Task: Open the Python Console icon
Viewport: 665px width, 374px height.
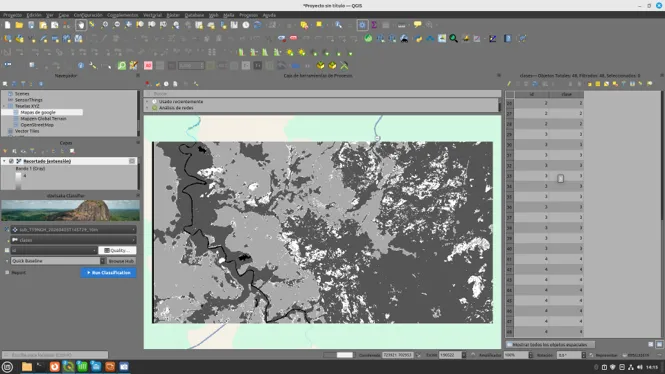Action: (419, 39)
